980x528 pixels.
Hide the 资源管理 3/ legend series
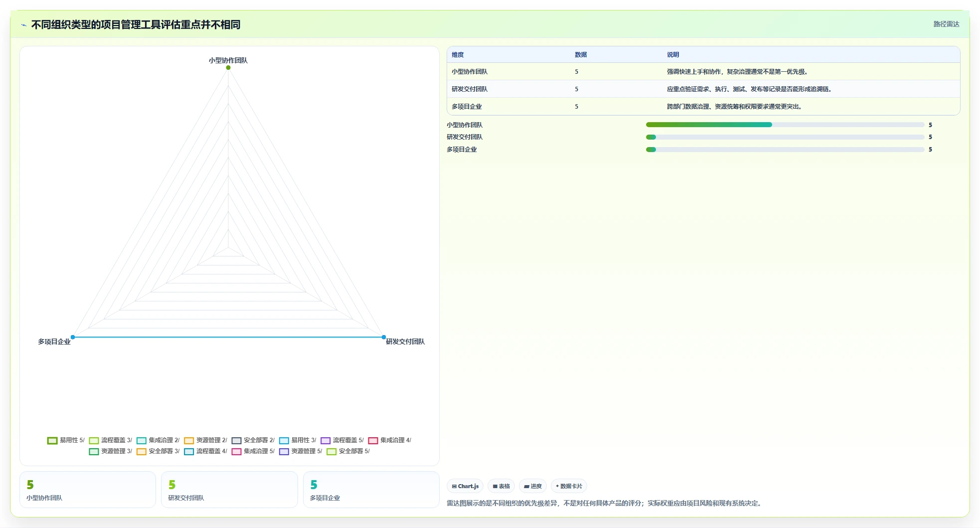(x=110, y=451)
